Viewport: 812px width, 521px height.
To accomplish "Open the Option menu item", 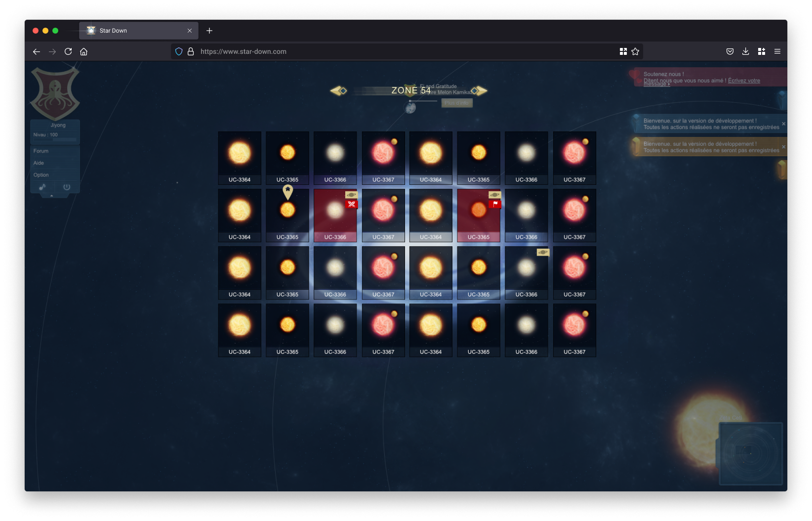I will coord(41,175).
